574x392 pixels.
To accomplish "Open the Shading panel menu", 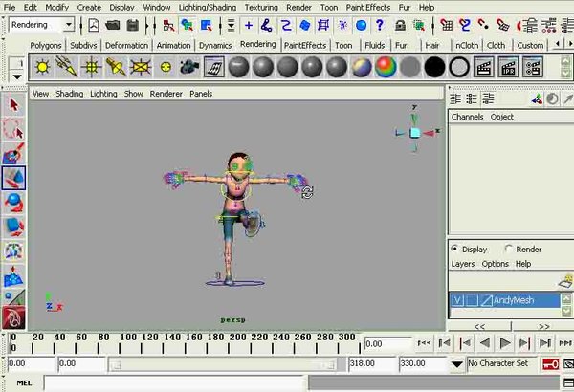I will coord(69,94).
